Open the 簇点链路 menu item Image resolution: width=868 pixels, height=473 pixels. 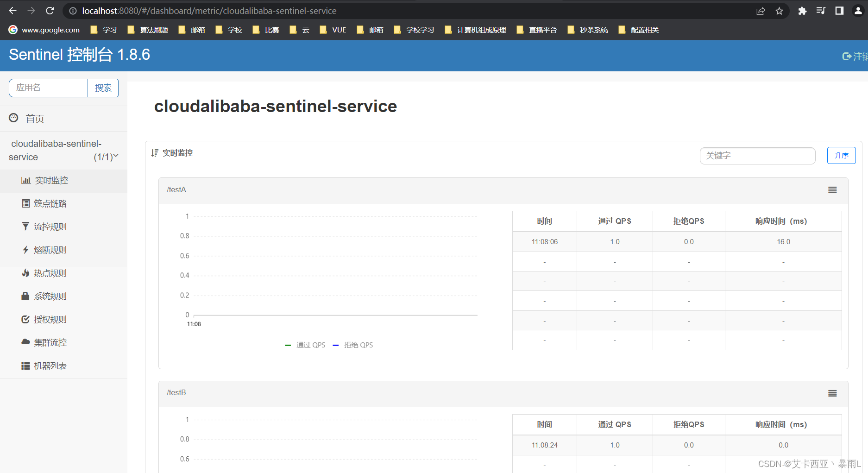tap(63, 204)
